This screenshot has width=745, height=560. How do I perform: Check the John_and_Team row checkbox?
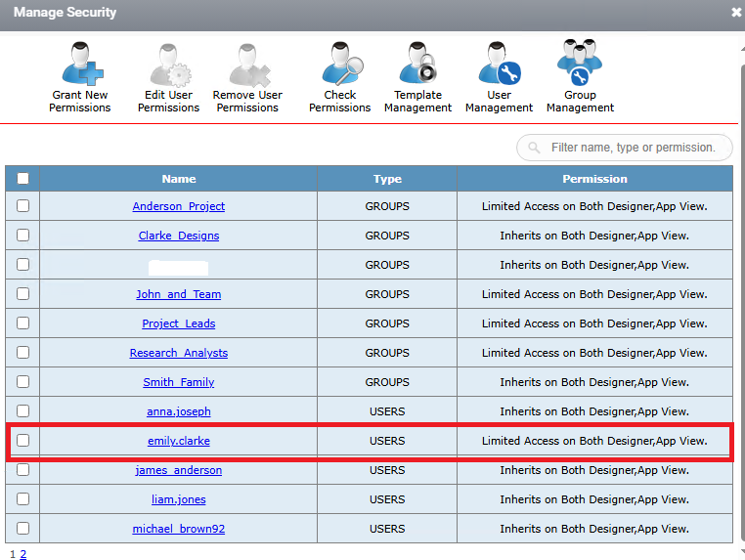tap(22, 294)
